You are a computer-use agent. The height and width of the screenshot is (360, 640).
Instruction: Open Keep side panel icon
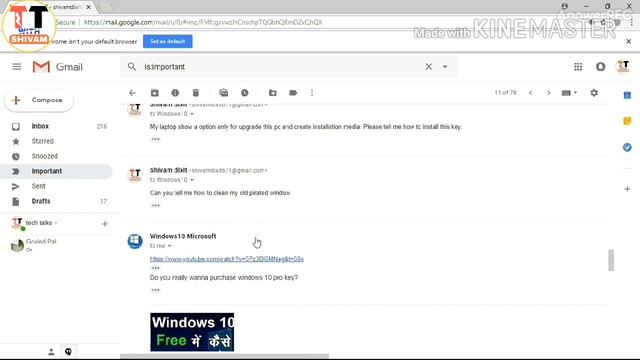click(627, 121)
